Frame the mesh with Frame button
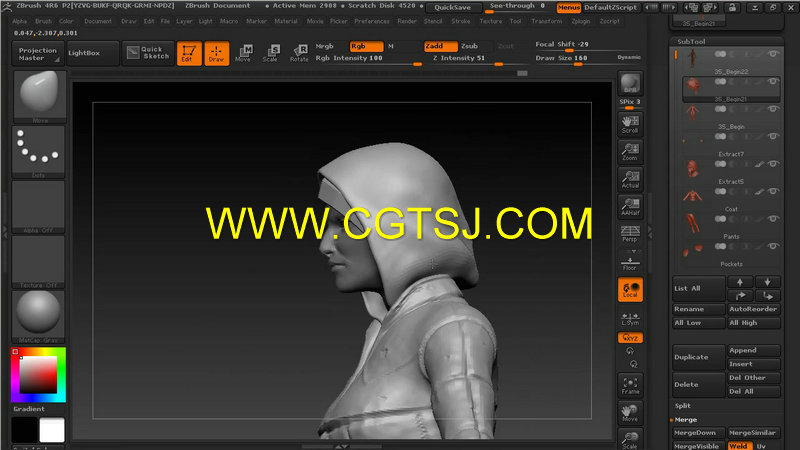The image size is (800, 450). (x=630, y=386)
